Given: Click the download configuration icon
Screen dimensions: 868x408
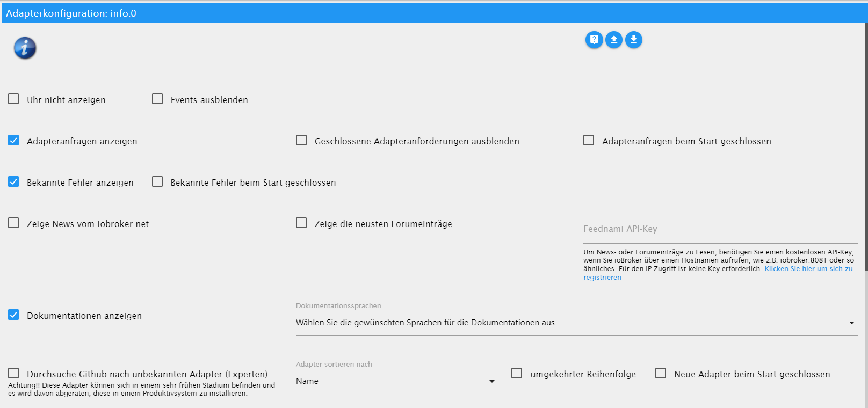Looking at the screenshot, I should click(x=634, y=40).
